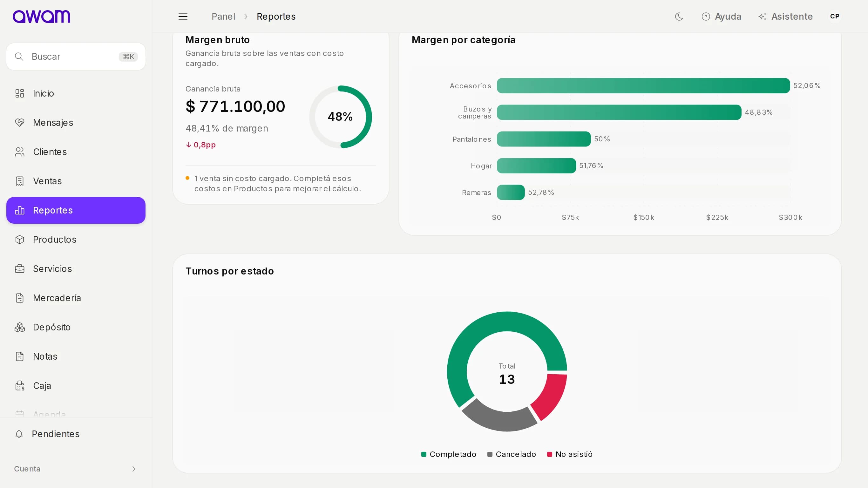Click the 0,8pp decrease indicator
Image resolution: width=868 pixels, height=488 pixels.
pos(201,145)
